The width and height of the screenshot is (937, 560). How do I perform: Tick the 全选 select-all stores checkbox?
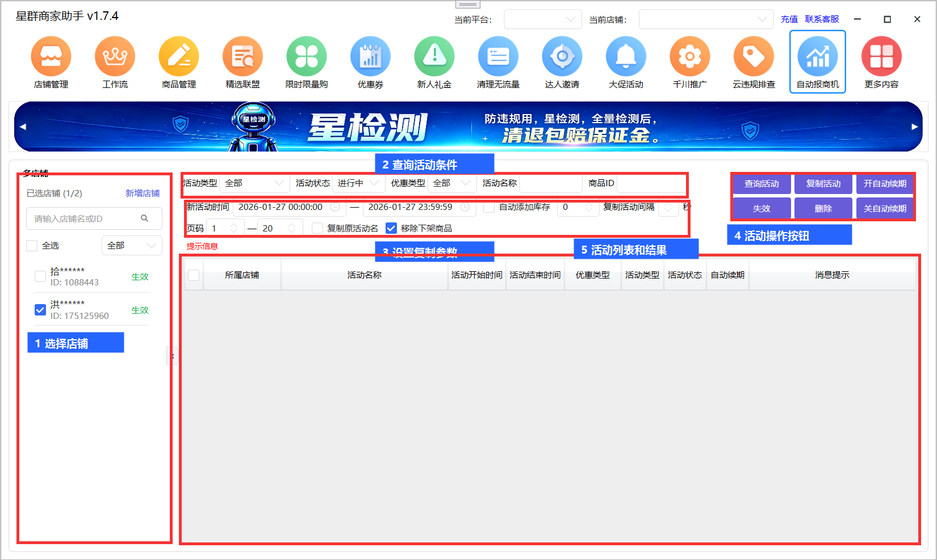(x=32, y=246)
